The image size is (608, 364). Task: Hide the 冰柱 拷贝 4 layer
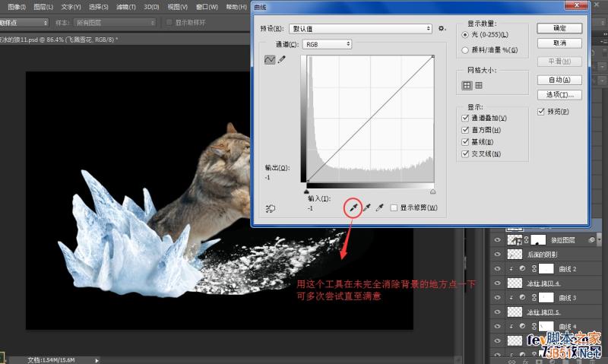point(498,283)
